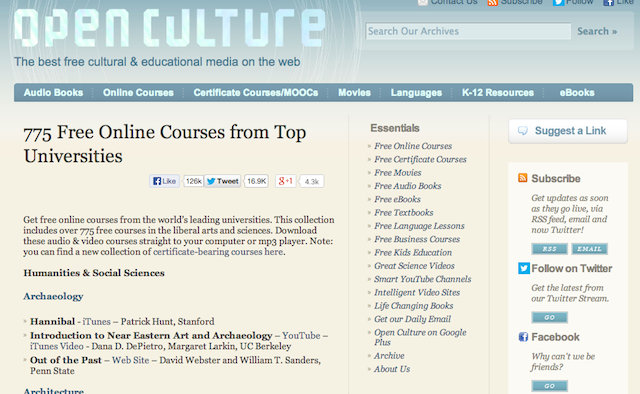Click the Twitter icon in top header
640x394 pixels.
558,2
